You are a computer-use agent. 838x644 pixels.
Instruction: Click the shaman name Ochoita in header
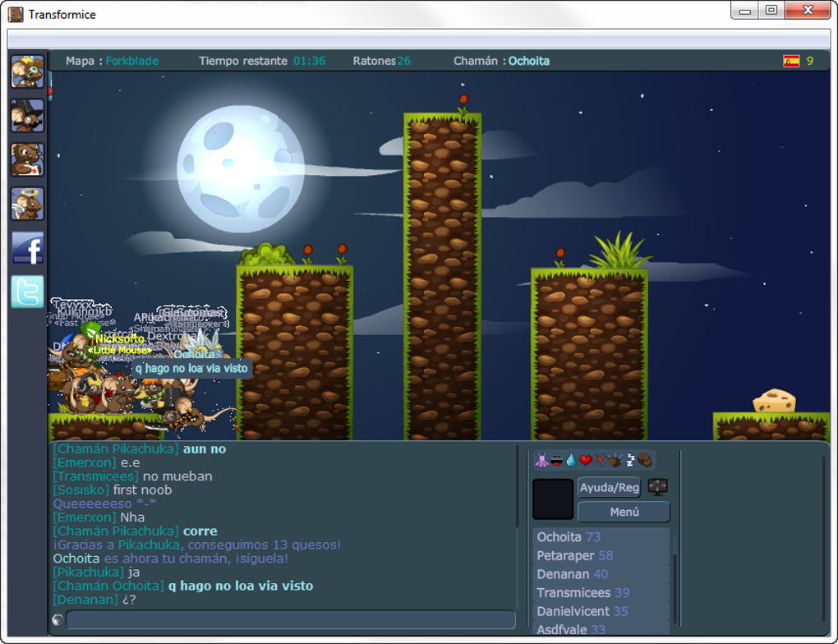tap(528, 61)
